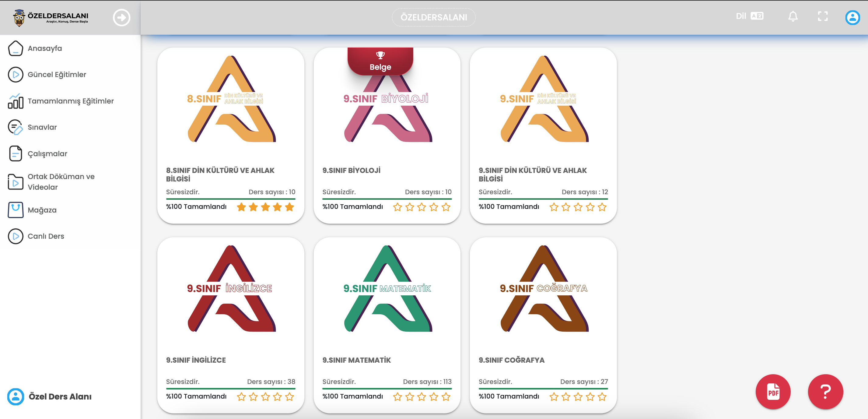Image resolution: width=868 pixels, height=419 pixels.
Task: Open Sınavlar exams icon
Action: [x=16, y=127]
